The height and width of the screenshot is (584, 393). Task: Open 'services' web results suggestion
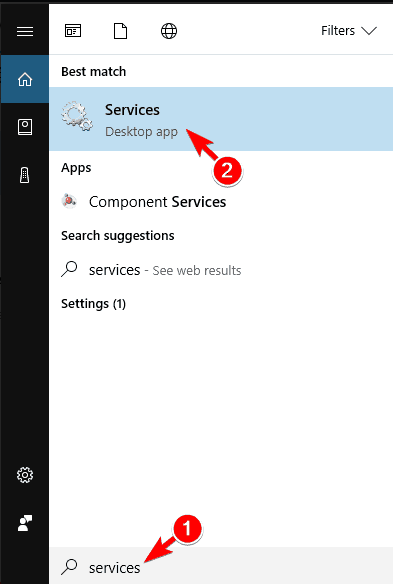point(221,270)
